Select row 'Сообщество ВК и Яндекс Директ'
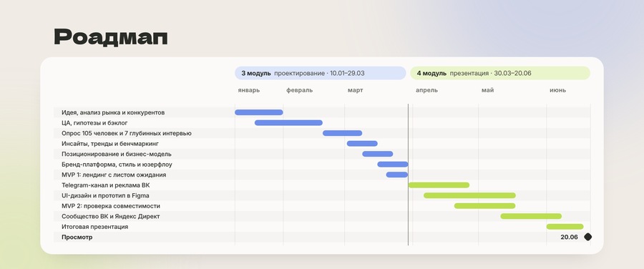The width and height of the screenshot is (644, 269). (322, 217)
